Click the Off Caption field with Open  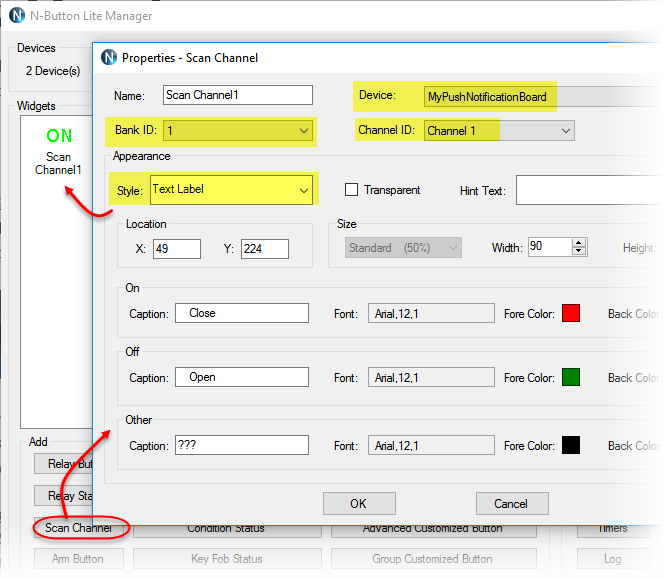tap(242, 377)
